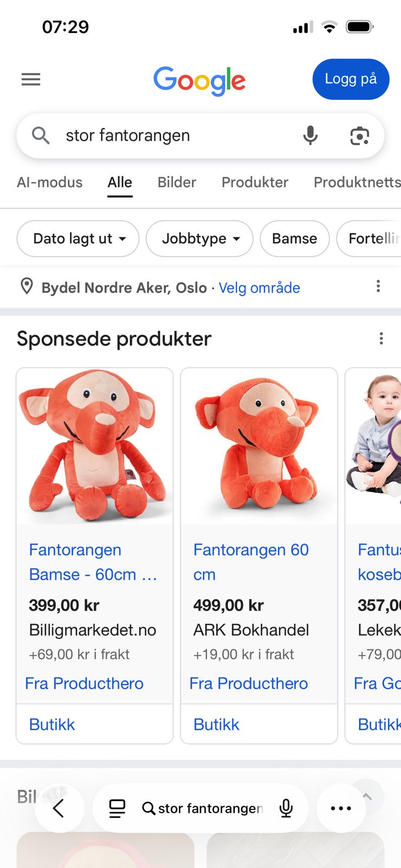Select the Bamse filter chip
The width and height of the screenshot is (401, 868).
[x=295, y=239]
